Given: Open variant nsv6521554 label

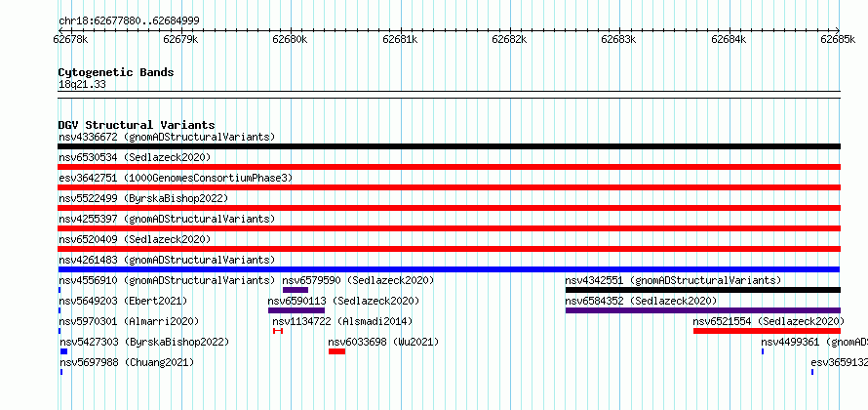Looking at the screenshot, I should (x=769, y=321).
